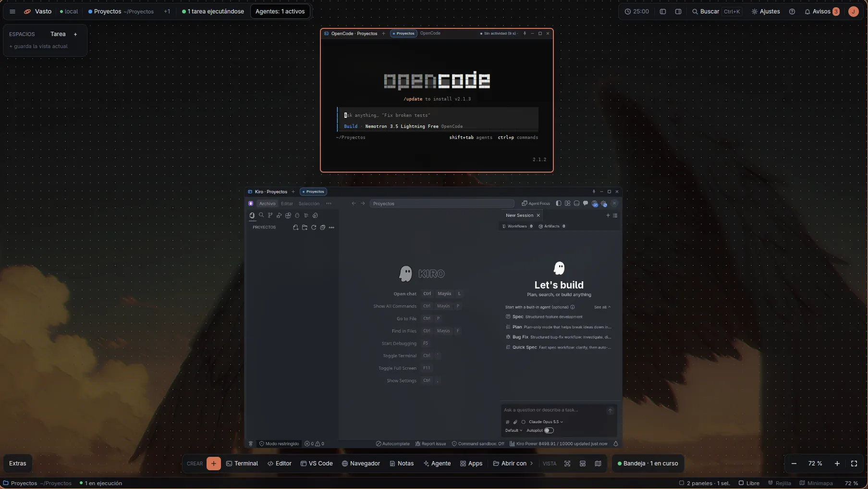Toggle the Autopilot switch in Kiro
The height and width of the screenshot is (489, 868).
coord(549,430)
